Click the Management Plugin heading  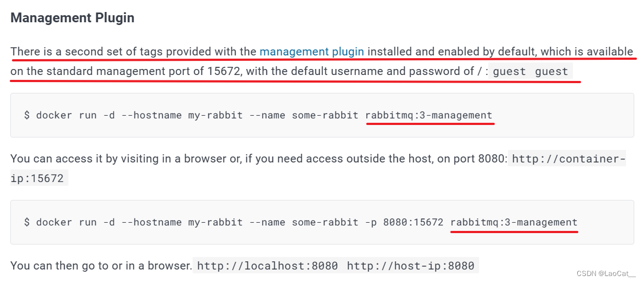tap(72, 18)
